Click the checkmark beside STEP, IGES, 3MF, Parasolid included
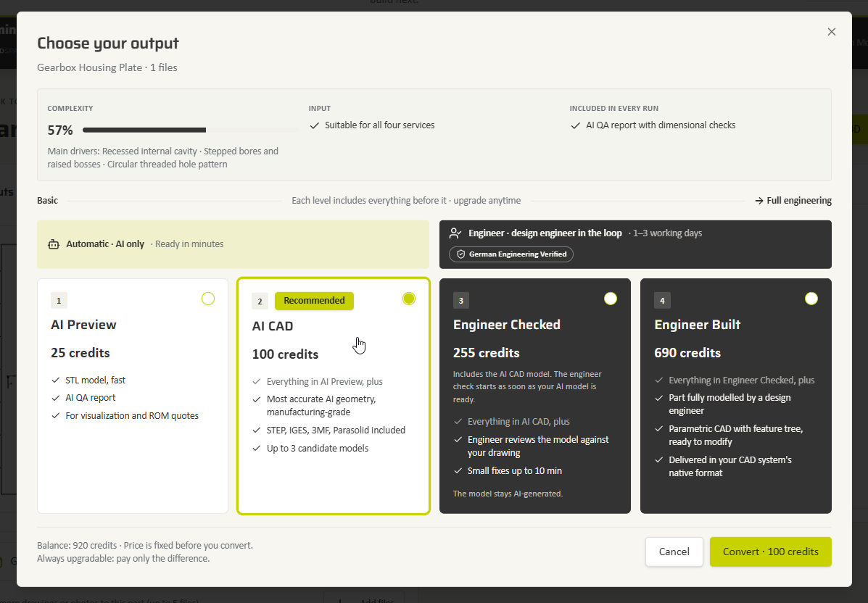This screenshot has width=868, height=603. click(x=256, y=431)
